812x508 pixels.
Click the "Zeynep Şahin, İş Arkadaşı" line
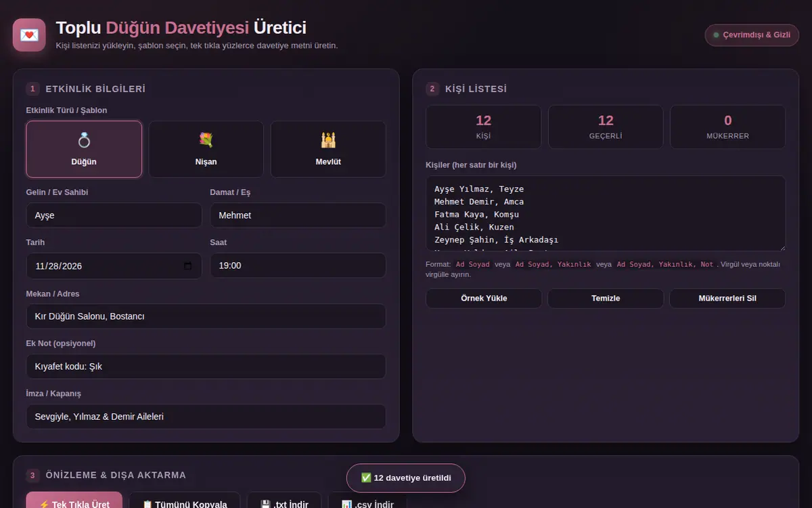tap(496, 240)
